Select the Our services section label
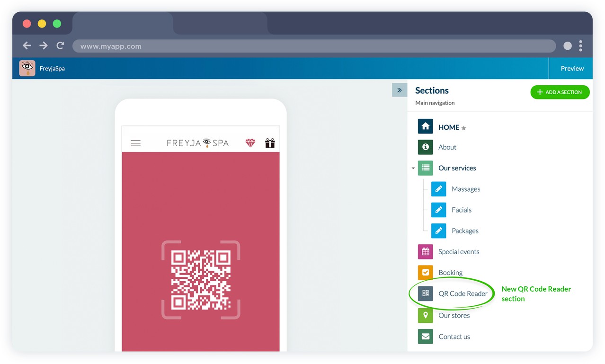Image resolution: width=605 pixels, height=364 pixels. [457, 168]
